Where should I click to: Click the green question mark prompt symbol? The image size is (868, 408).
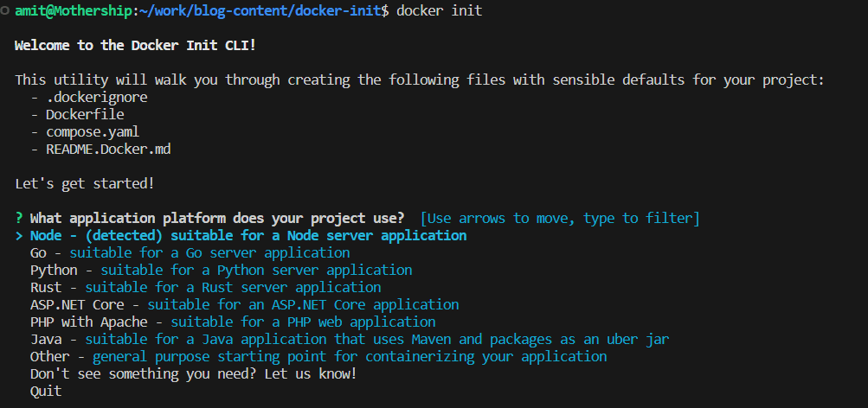(19, 219)
